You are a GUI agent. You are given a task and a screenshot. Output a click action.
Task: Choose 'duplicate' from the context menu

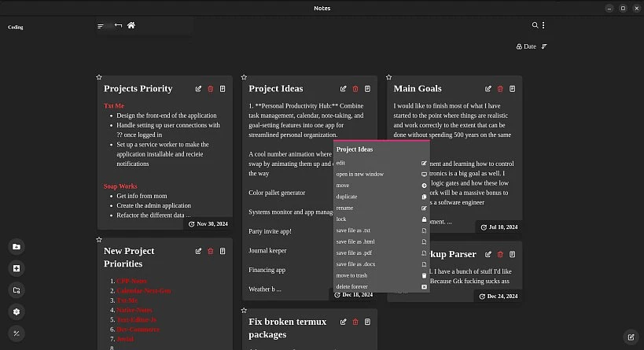pos(381,197)
